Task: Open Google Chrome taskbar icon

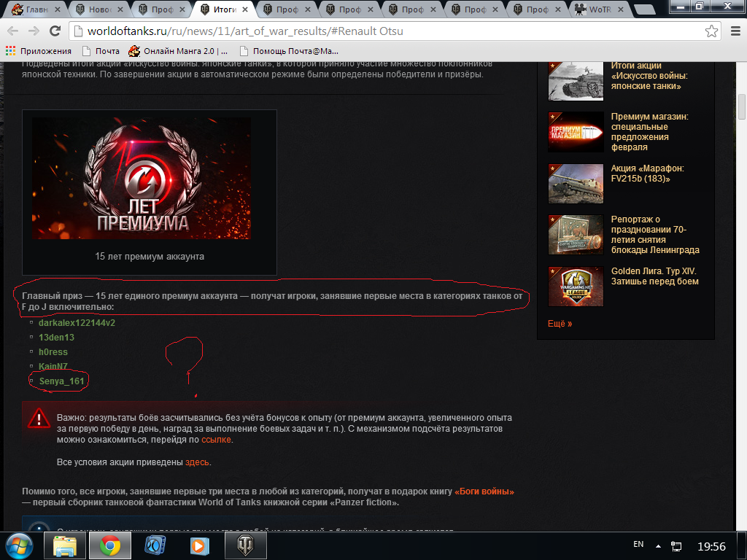Action: point(110,545)
